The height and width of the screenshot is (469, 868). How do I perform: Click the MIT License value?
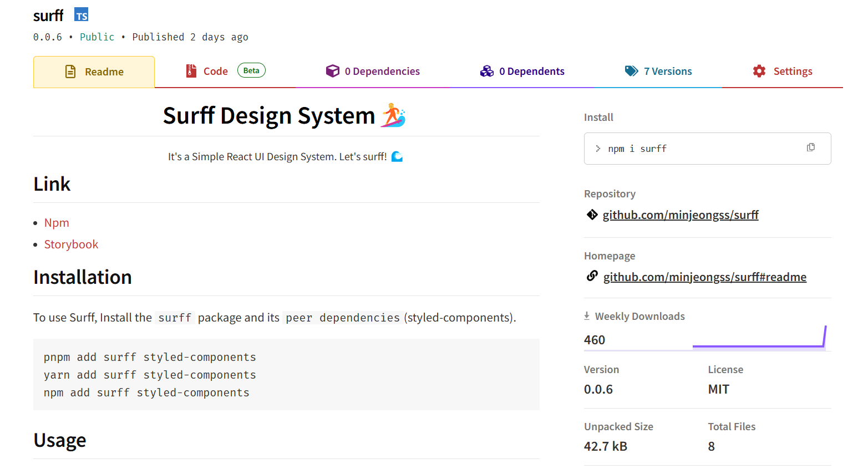(x=719, y=389)
